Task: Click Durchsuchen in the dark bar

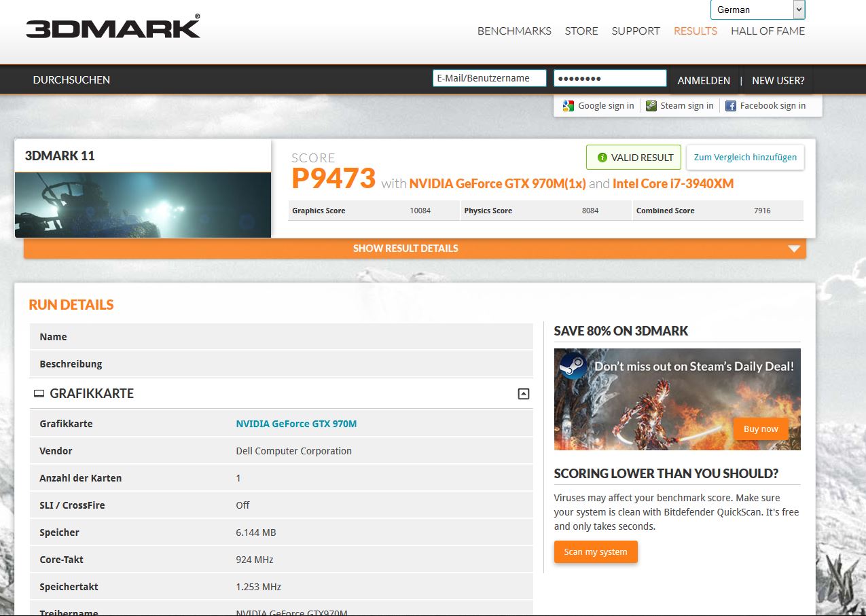Action: pos(71,80)
